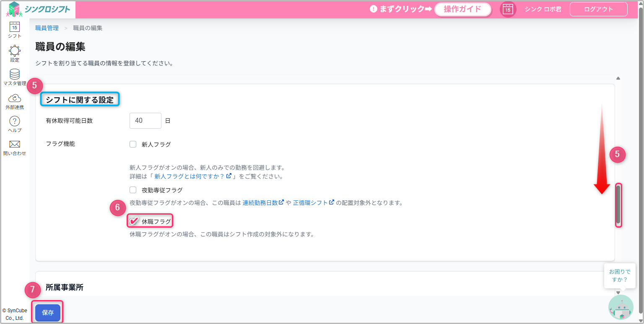644x324 pixels.
Task: Uncheck the 休職フラグ checkbox
Action: (133, 221)
